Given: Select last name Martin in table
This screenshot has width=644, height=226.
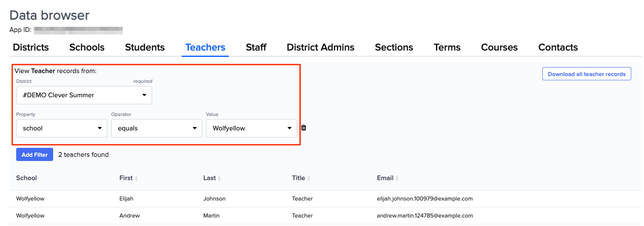Looking at the screenshot, I should (211, 215).
